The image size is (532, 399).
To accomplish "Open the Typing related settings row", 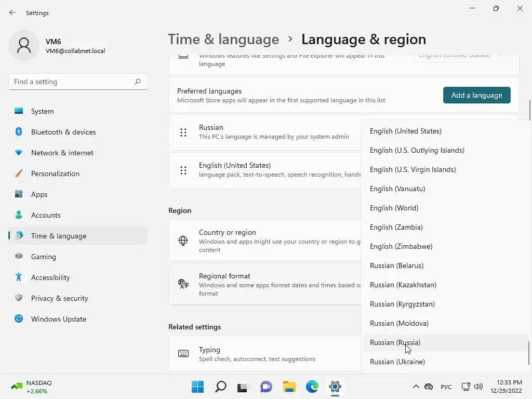I will tap(264, 354).
